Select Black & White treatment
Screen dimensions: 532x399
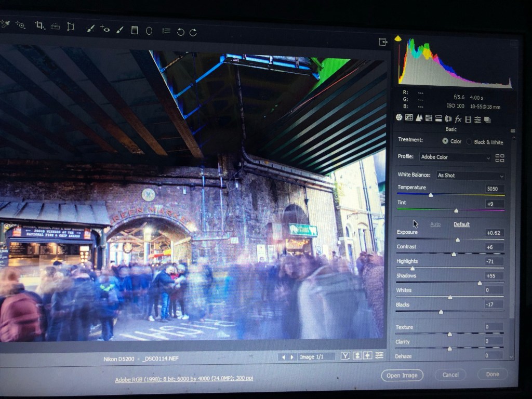coord(469,142)
